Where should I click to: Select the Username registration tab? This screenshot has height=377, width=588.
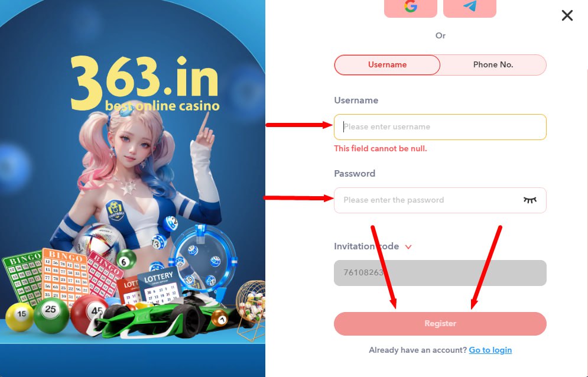click(x=387, y=65)
